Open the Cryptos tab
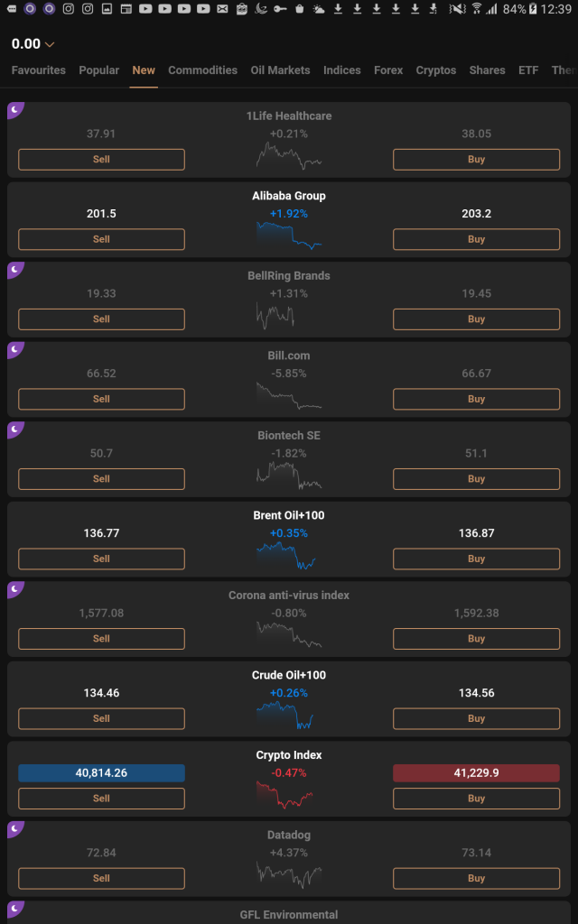Viewport: 578px width, 924px height. 436,70
